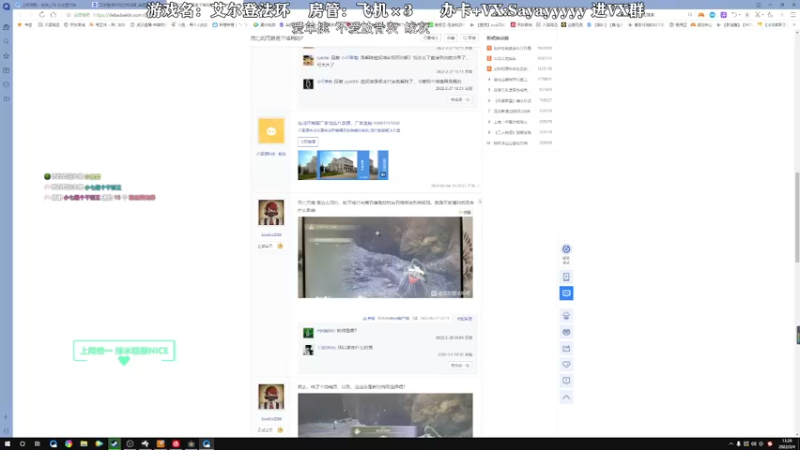
Task: Click the download arrow icon in the browser toolbar
Action: [x=747, y=15]
